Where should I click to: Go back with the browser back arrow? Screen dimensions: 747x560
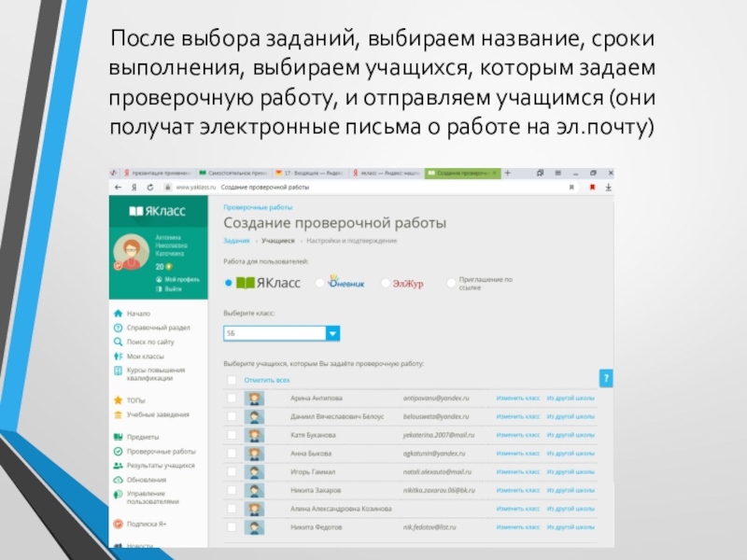click(119, 188)
